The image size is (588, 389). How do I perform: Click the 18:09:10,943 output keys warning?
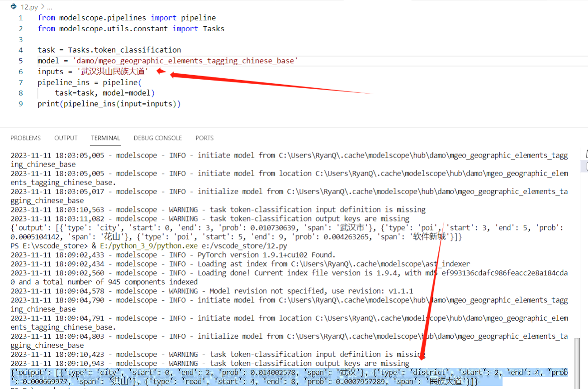tap(210, 364)
